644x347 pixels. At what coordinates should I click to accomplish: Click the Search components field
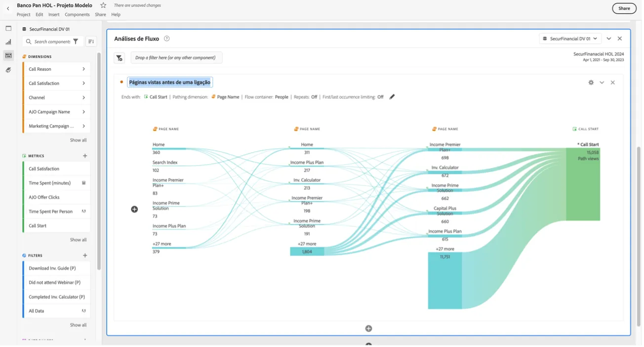pyautogui.click(x=52, y=42)
